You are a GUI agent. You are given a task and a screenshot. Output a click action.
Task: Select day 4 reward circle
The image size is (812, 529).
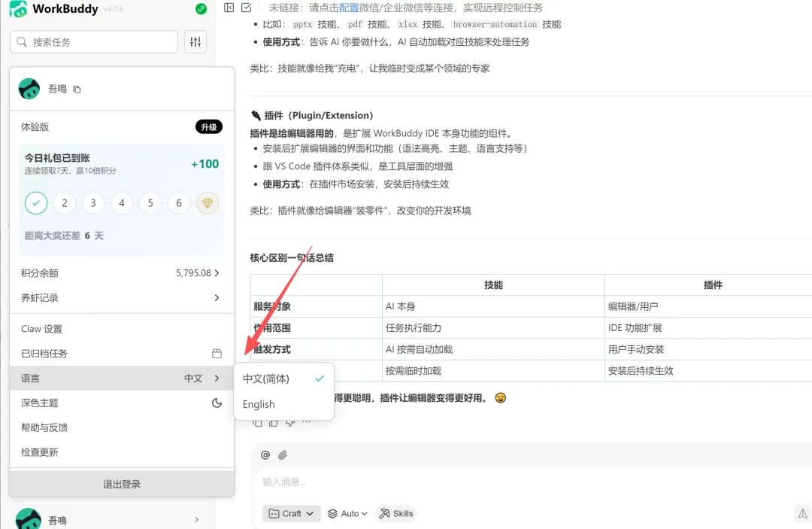point(122,203)
